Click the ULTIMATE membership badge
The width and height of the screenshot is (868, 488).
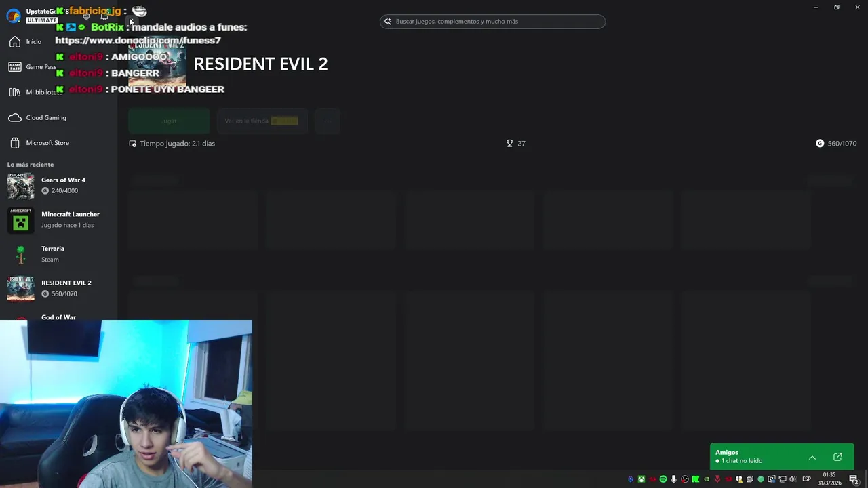pyautogui.click(x=41, y=20)
